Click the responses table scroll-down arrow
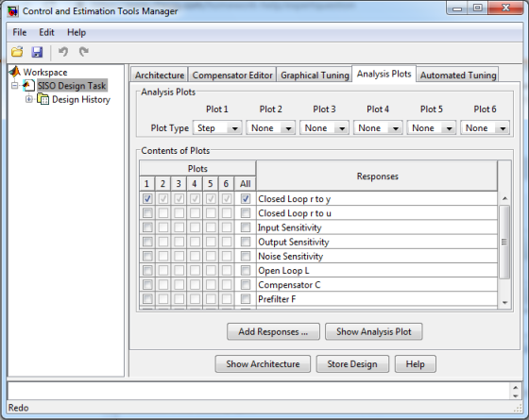 (x=504, y=302)
